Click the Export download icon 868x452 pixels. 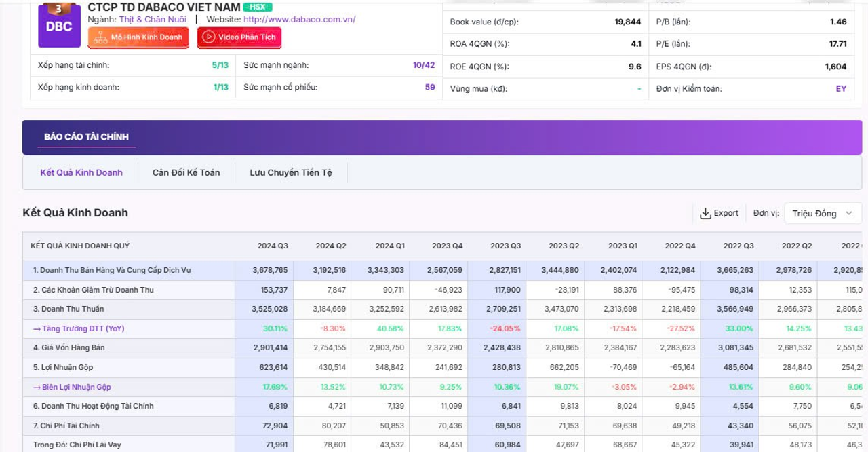click(705, 214)
